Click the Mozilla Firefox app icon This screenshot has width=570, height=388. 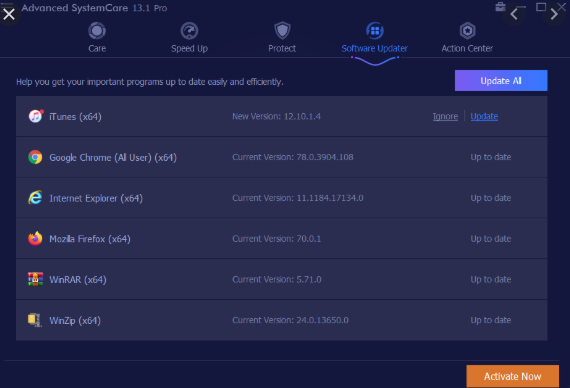coord(35,239)
